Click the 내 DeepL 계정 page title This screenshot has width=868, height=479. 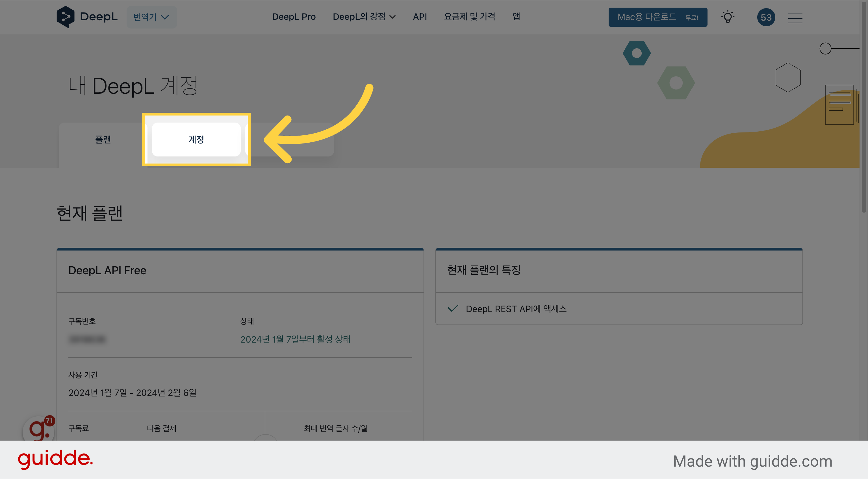[133, 86]
